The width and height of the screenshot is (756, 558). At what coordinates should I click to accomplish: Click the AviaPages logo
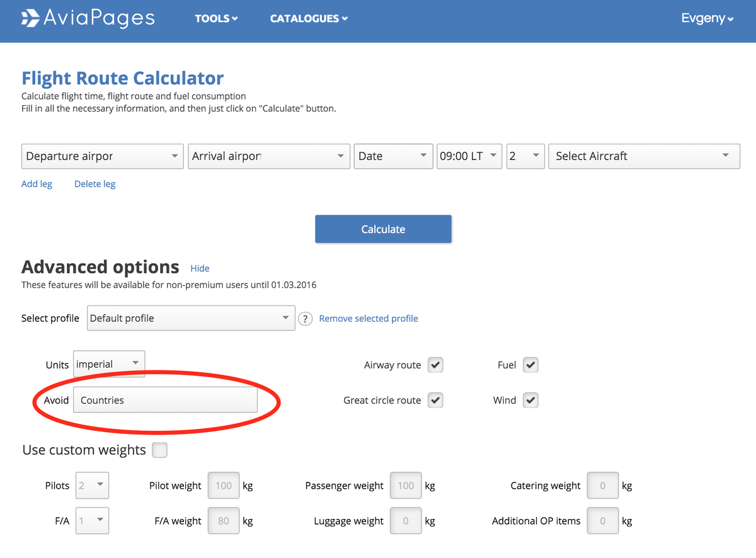pos(88,18)
